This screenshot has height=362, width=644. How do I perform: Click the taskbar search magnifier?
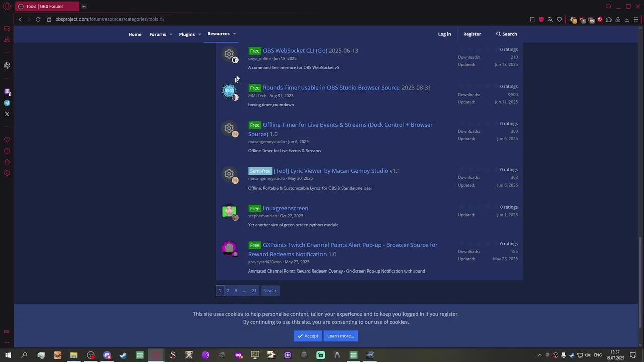[24, 355]
